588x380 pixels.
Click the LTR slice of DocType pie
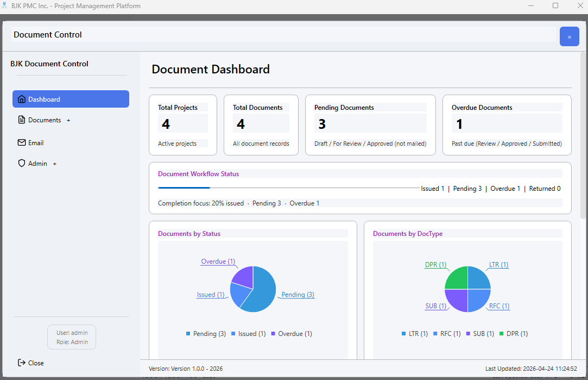[478, 279]
